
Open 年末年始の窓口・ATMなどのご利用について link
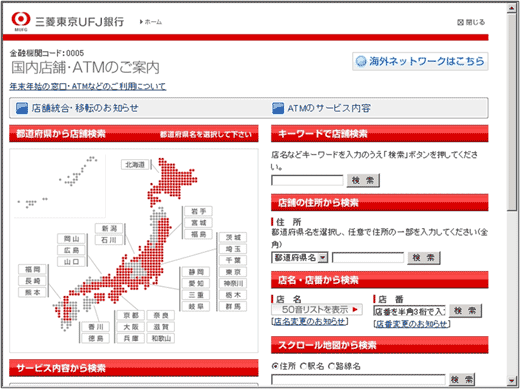(88, 86)
